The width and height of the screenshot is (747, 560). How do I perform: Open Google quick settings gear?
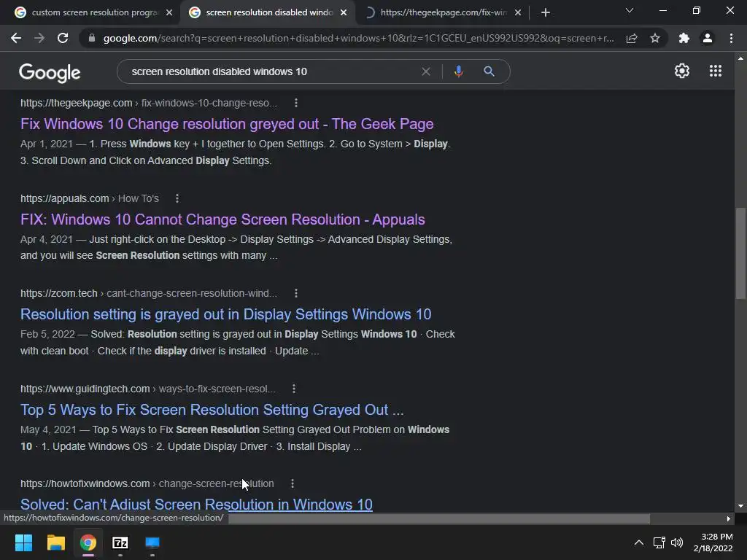pos(682,71)
